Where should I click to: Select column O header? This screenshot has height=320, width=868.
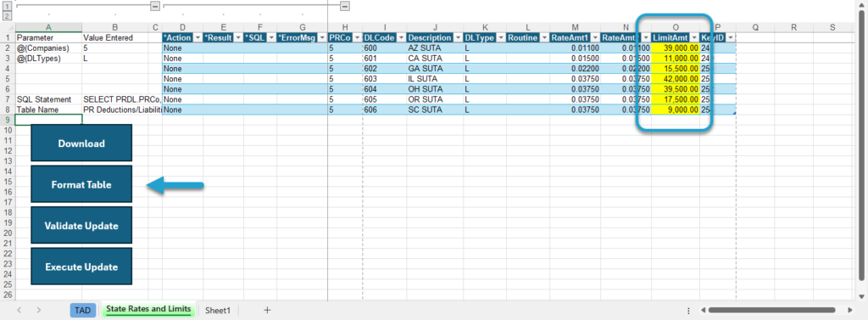(x=676, y=27)
